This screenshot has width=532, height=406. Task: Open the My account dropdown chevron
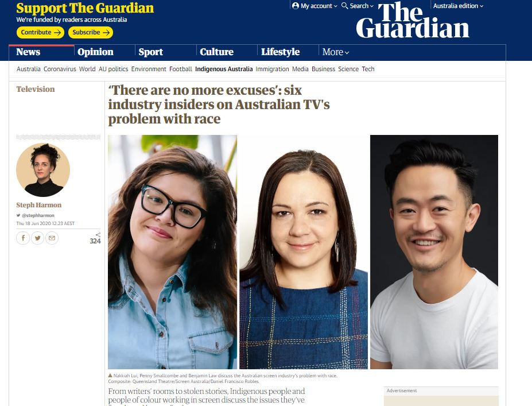(336, 6)
